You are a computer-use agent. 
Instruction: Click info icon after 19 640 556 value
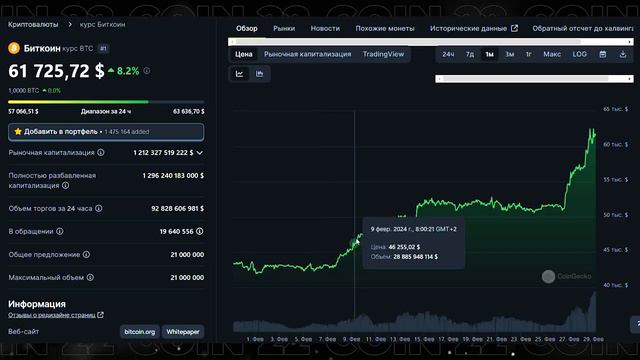coord(200,231)
